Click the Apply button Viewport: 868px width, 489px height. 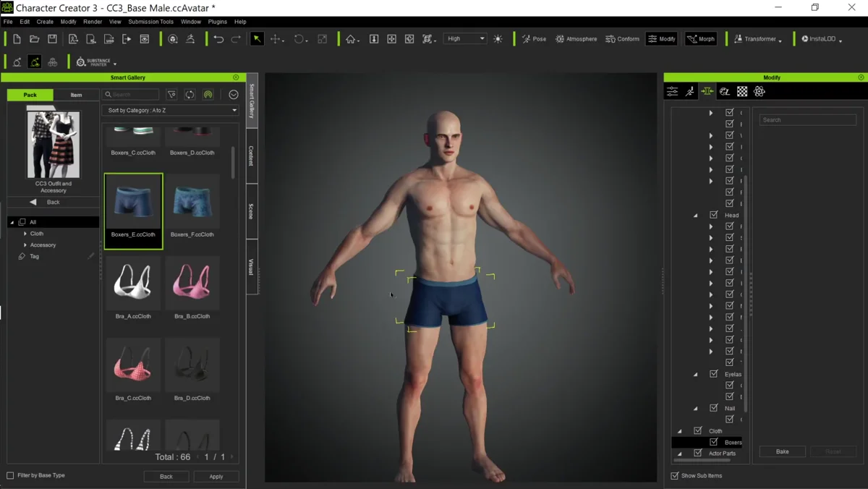click(x=216, y=476)
